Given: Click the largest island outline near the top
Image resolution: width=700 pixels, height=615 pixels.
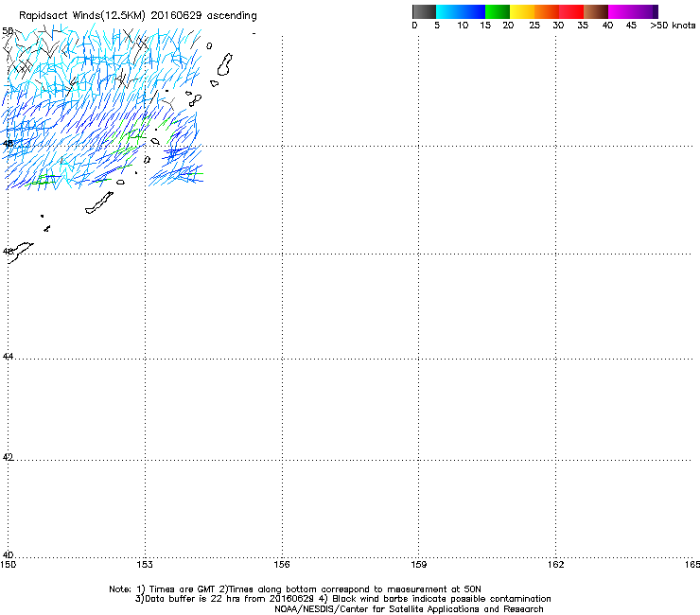Looking at the screenshot, I should coord(224,64).
